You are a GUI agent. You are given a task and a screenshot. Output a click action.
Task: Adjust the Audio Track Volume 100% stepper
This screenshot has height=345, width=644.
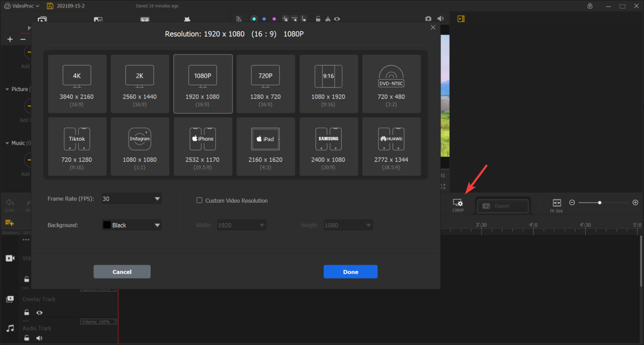pyautogui.click(x=114, y=322)
